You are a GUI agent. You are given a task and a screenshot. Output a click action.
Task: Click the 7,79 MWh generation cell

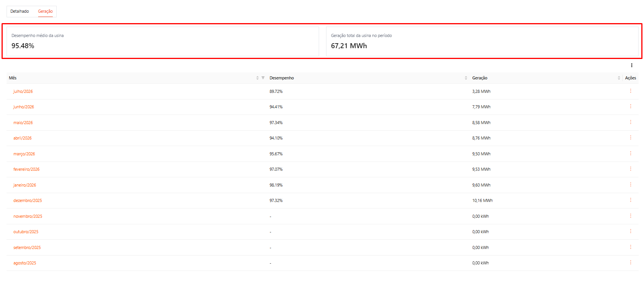[481, 107]
